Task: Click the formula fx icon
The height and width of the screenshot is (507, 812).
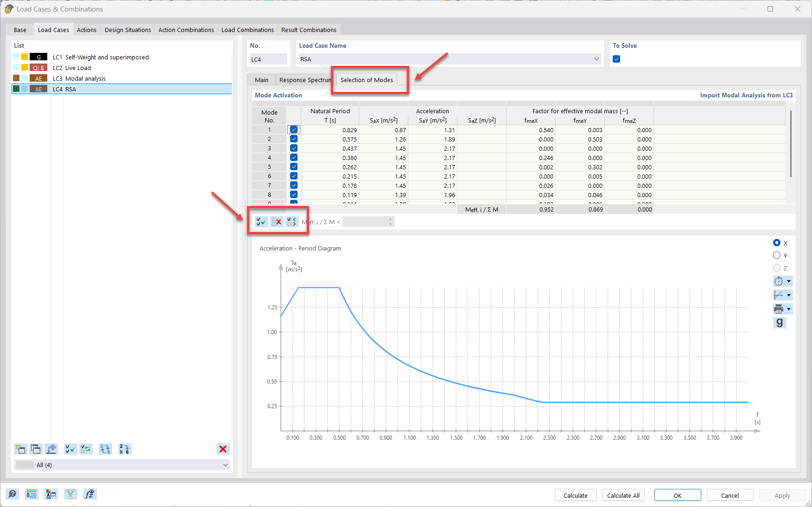Action: click(x=89, y=494)
